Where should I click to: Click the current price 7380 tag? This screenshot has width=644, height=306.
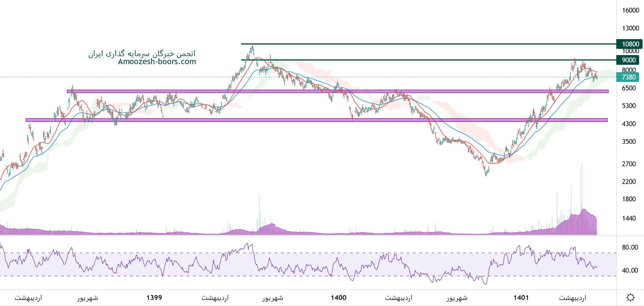tap(628, 77)
